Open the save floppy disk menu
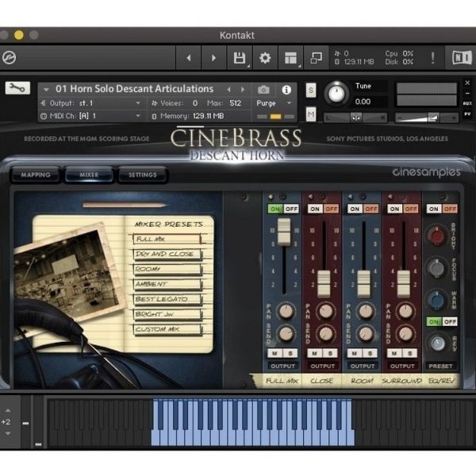Viewport: 476px width, 476px height. pyautogui.click(x=240, y=58)
